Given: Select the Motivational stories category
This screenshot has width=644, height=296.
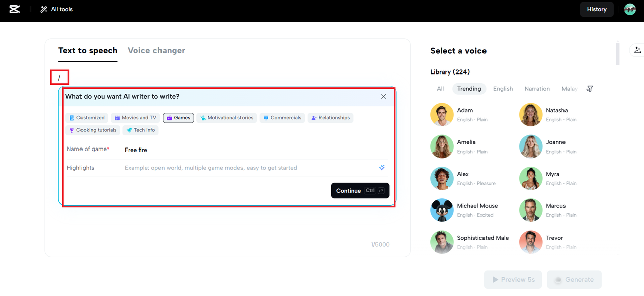Looking at the screenshot, I should 226,118.
